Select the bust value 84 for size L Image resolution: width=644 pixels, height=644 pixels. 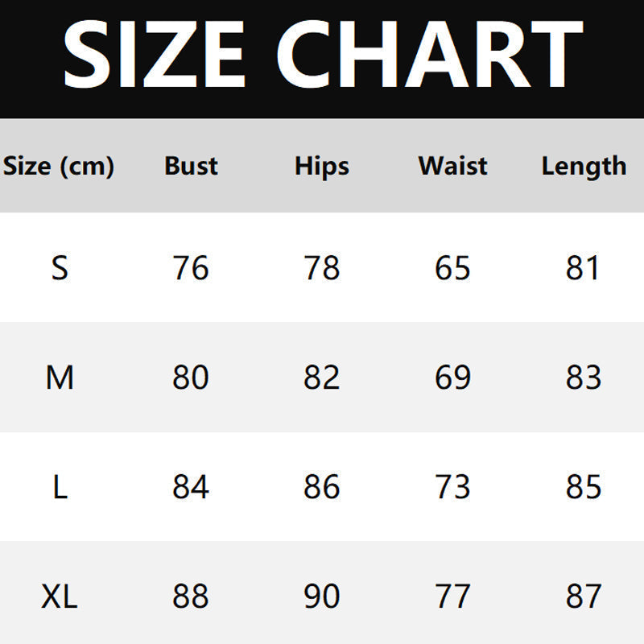191,487
